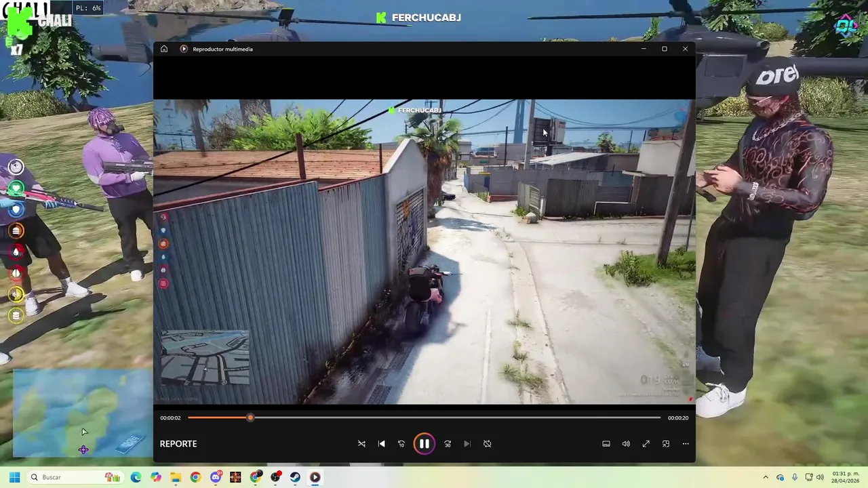Open the second Chrome profile taskbar icon
The height and width of the screenshot is (488, 868).
pos(256,477)
